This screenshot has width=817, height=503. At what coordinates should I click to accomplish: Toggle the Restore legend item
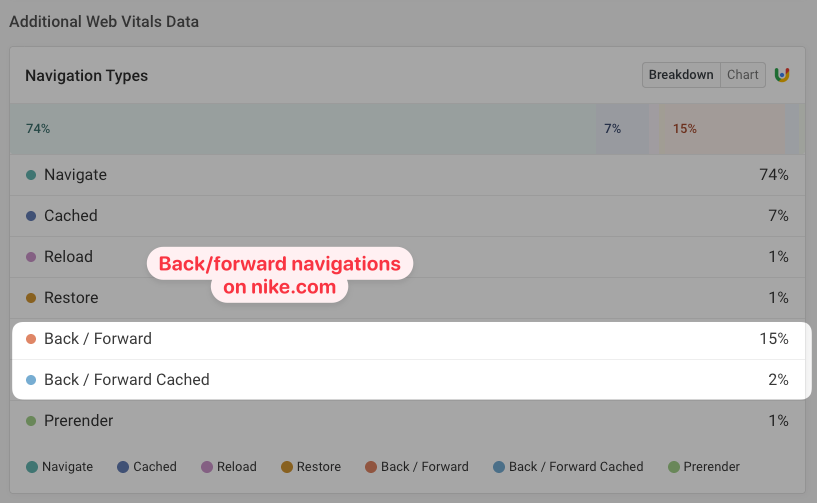point(310,467)
